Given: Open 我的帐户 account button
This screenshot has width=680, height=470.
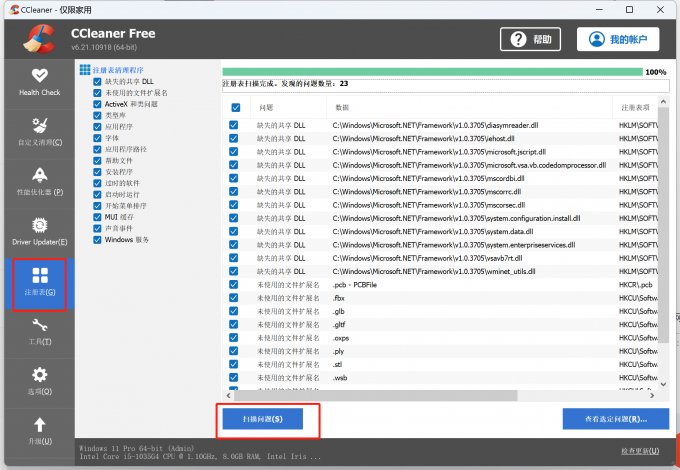Looking at the screenshot, I should click(x=618, y=39).
